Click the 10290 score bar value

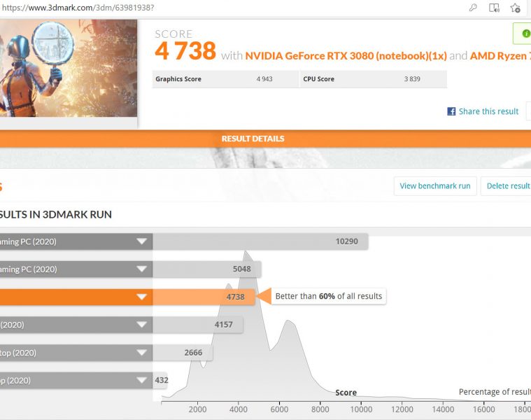pyautogui.click(x=346, y=241)
